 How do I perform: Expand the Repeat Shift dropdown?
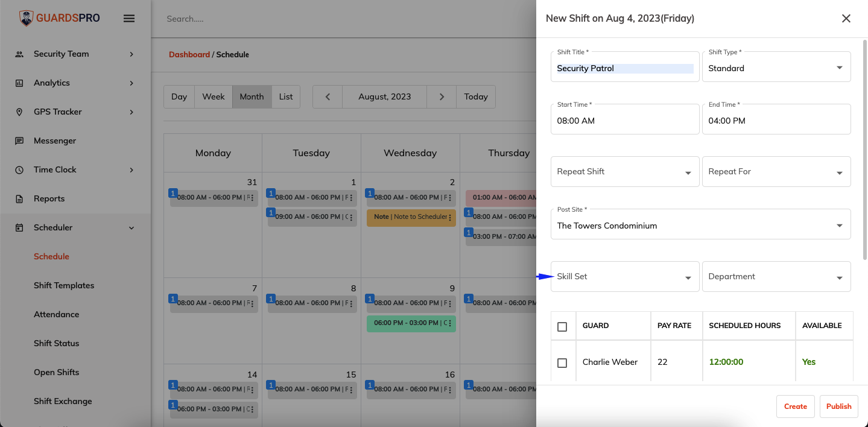click(625, 171)
